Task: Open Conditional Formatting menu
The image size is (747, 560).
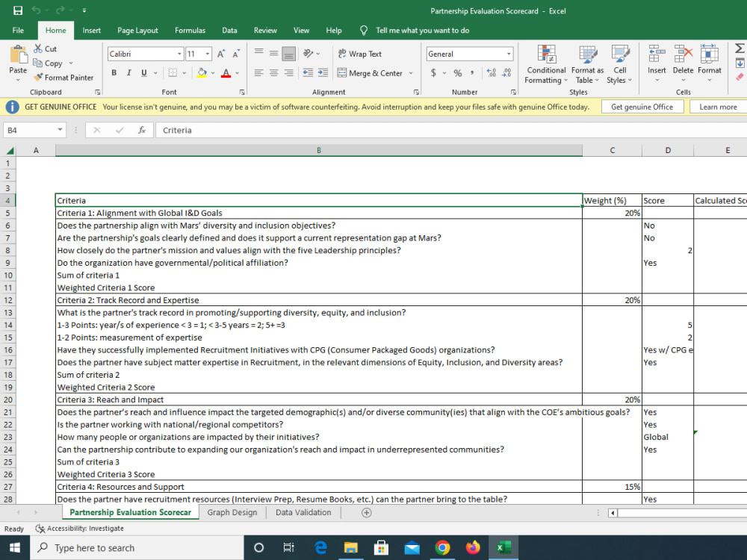Action: click(546, 64)
